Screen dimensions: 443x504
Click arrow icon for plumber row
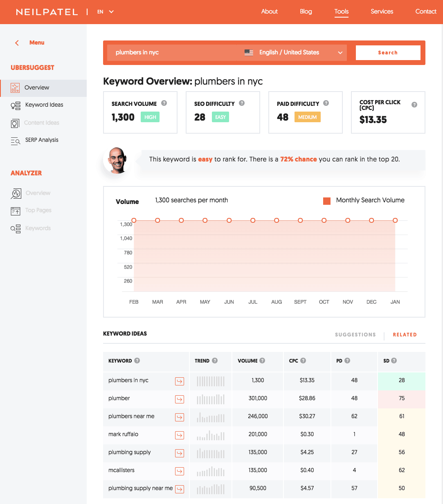click(x=180, y=399)
